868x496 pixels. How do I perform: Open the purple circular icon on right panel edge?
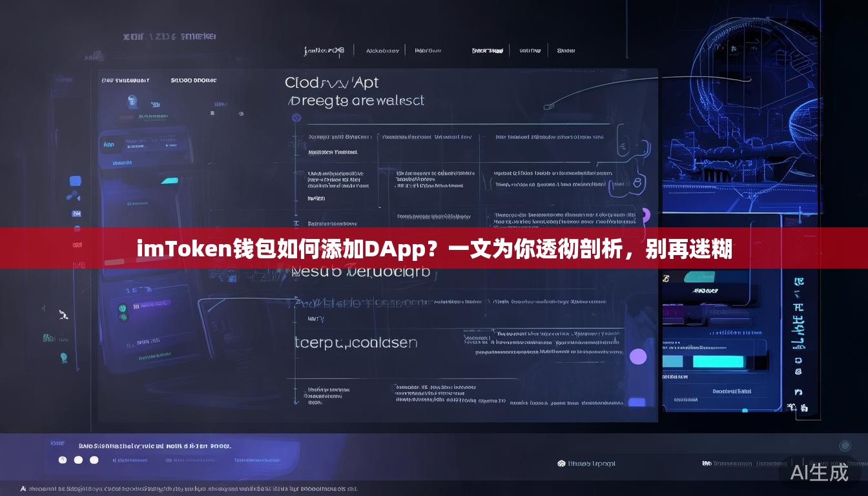[x=638, y=356]
